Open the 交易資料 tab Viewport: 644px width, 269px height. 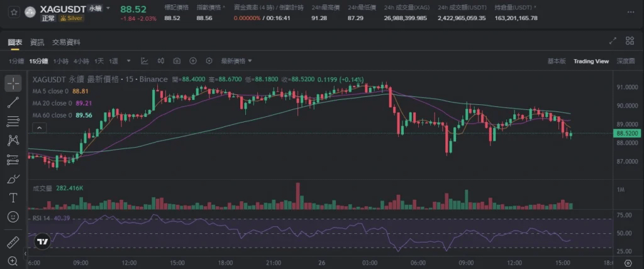[x=66, y=42]
